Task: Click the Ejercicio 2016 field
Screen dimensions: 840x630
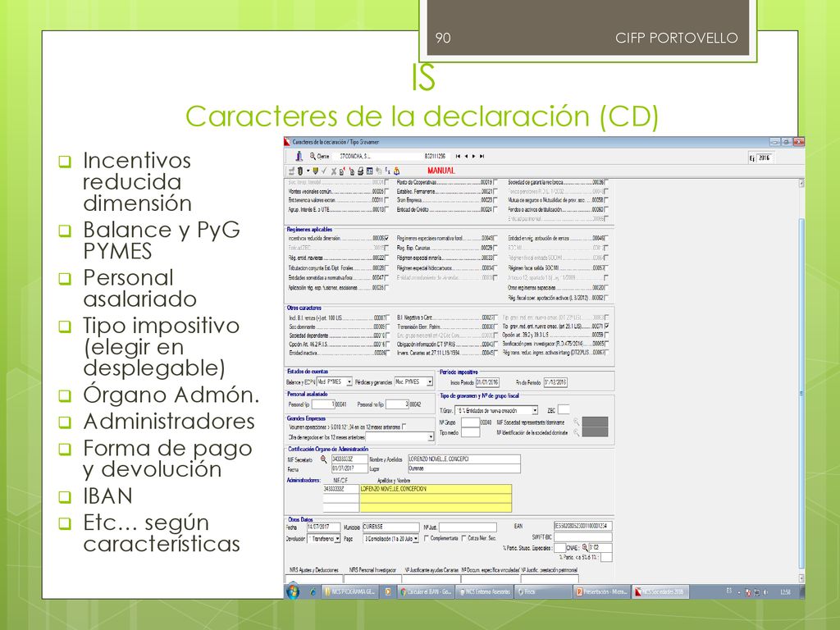Action: [765, 158]
